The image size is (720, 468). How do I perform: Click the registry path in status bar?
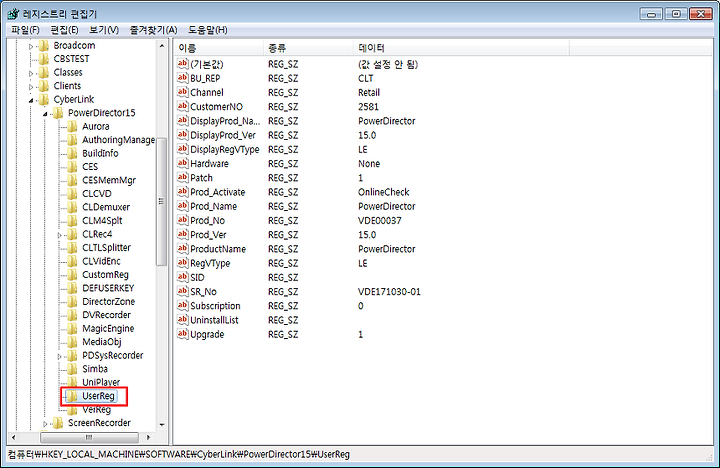pos(179,455)
